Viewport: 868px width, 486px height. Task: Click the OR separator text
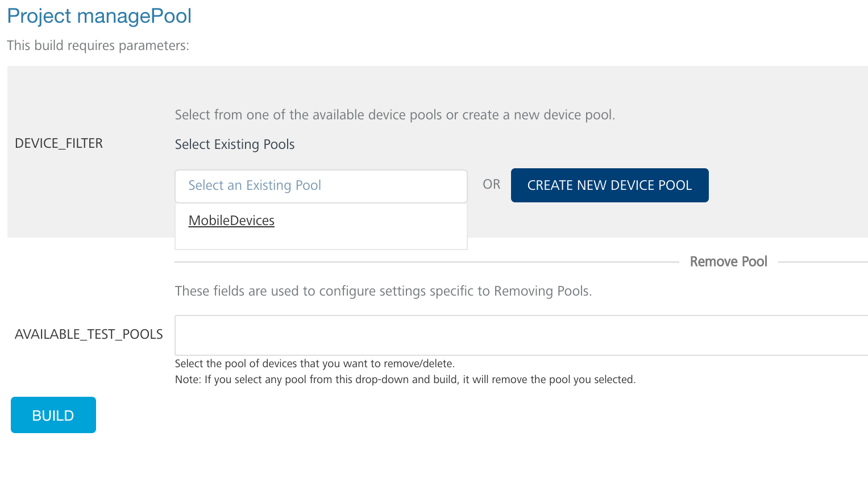pyautogui.click(x=491, y=185)
